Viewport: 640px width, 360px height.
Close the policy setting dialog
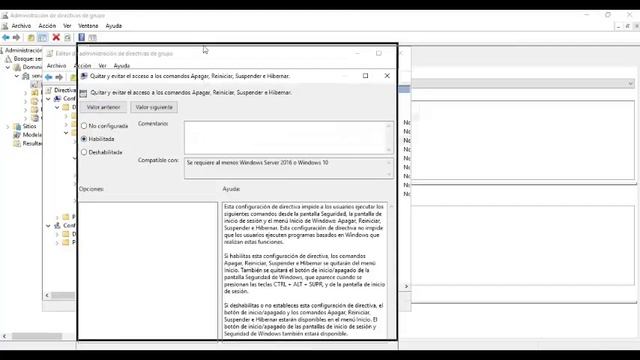click(387, 76)
